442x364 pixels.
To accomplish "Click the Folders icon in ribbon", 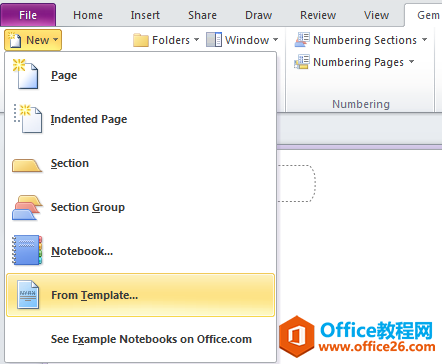I will (141, 40).
